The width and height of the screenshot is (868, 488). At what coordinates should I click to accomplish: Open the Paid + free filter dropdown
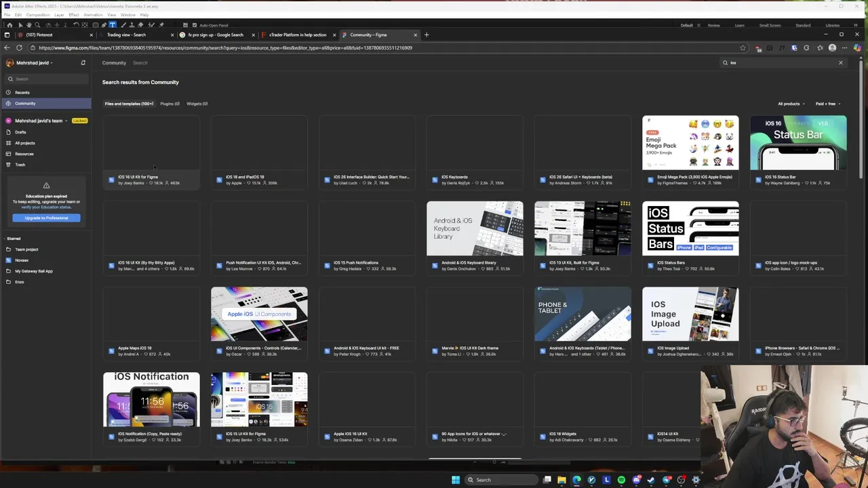pyautogui.click(x=828, y=104)
